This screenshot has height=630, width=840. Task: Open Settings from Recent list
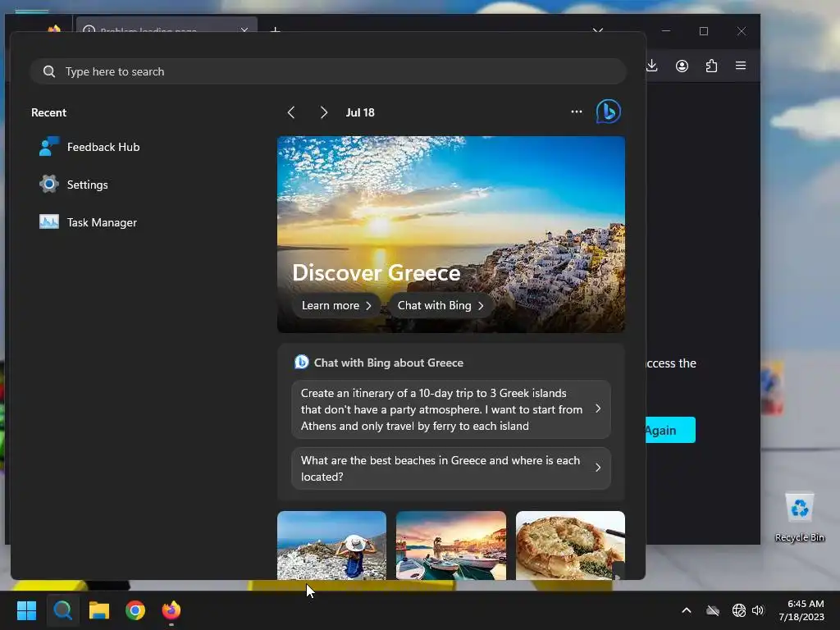[73, 185]
